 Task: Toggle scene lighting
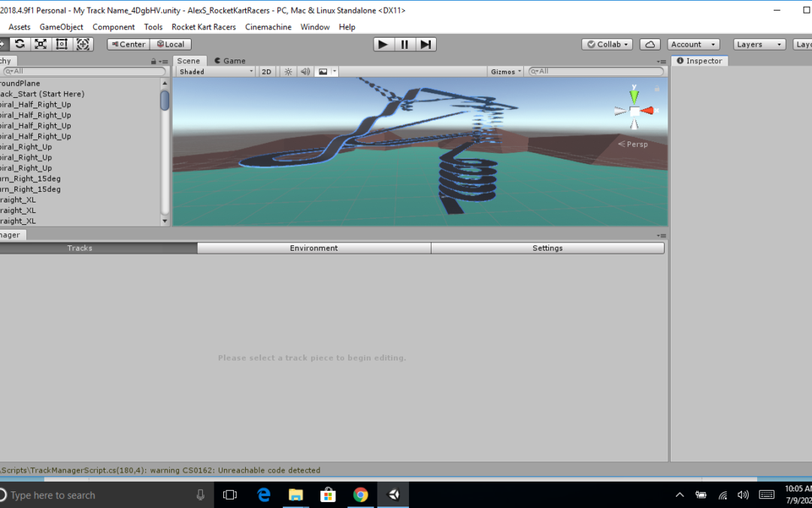(x=289, y=71)
